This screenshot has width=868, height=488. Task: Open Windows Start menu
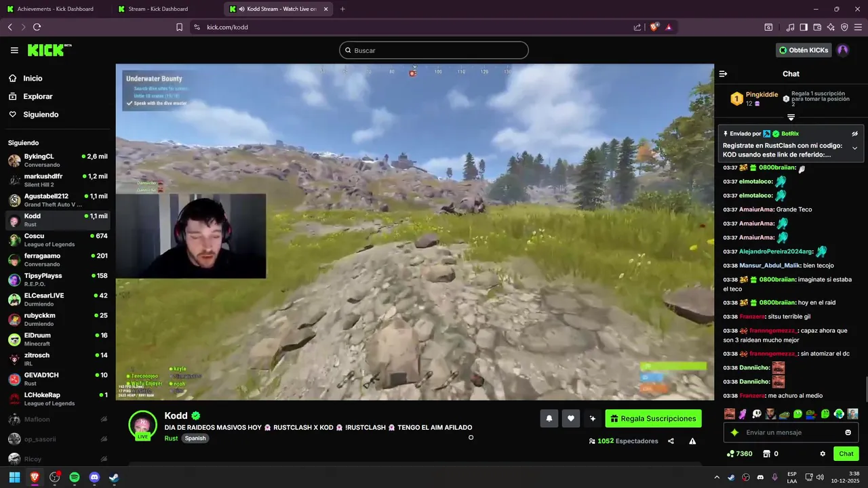click(14, 477)
